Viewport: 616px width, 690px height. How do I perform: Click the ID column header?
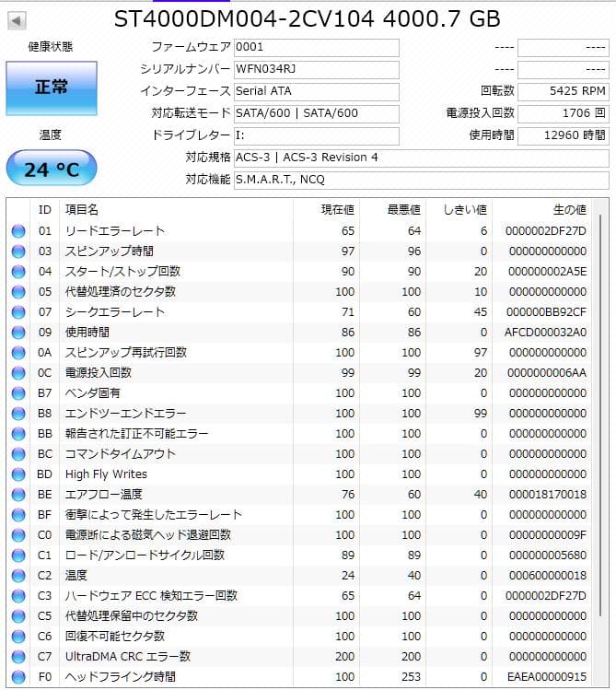[x=45, y=210]
